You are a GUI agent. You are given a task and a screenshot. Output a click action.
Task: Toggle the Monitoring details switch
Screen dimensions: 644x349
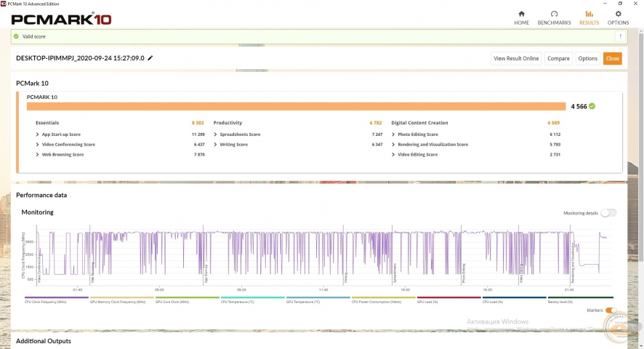[x=608, y=212]
